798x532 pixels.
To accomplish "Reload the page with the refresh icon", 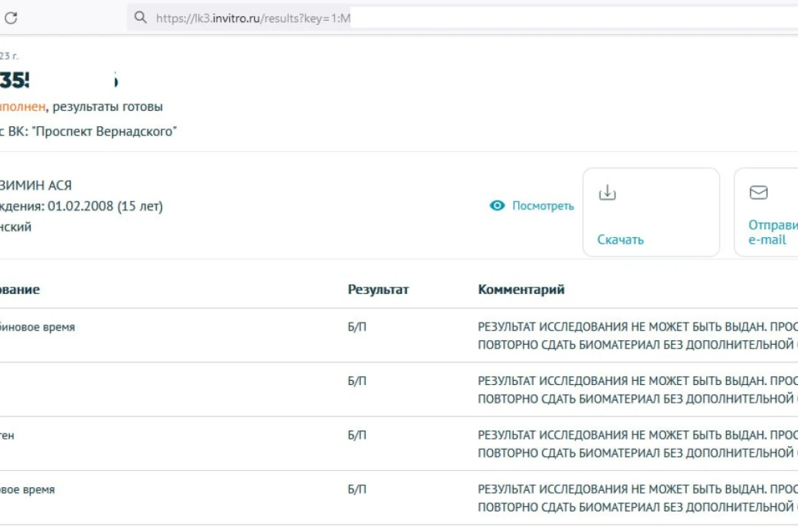I will pos(11,18).
